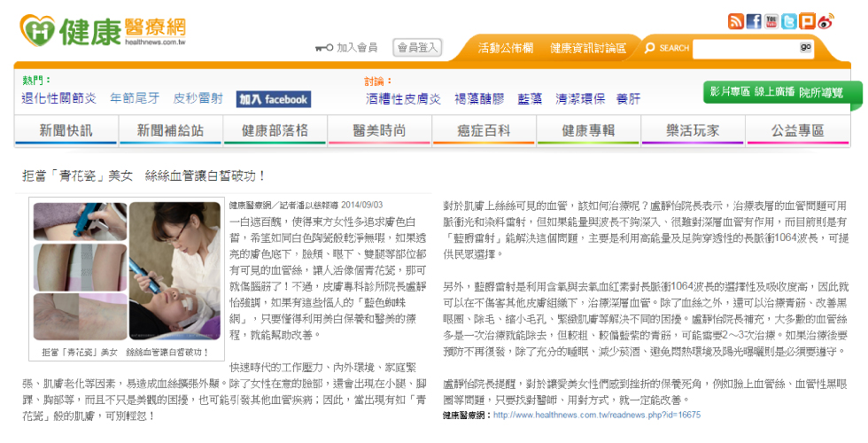Open hot topic 皮秒雷射
This screenshot has height=443, width=868.
coord(198,98)
